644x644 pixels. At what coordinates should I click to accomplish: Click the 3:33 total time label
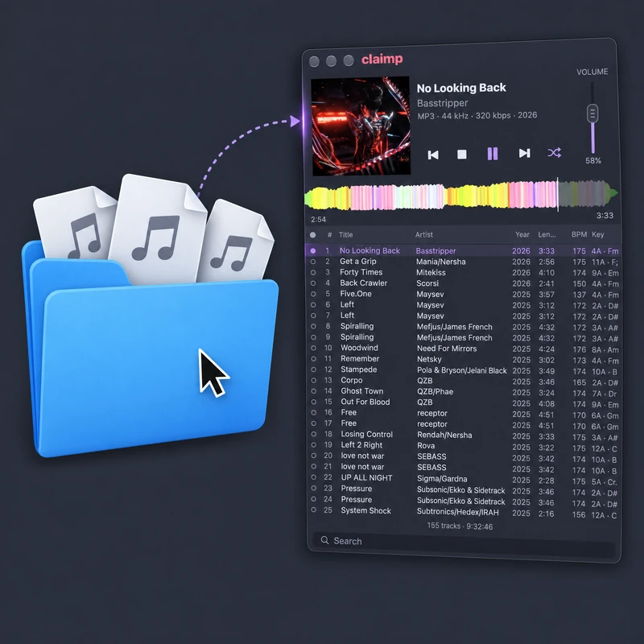click(x=605, y=216)
